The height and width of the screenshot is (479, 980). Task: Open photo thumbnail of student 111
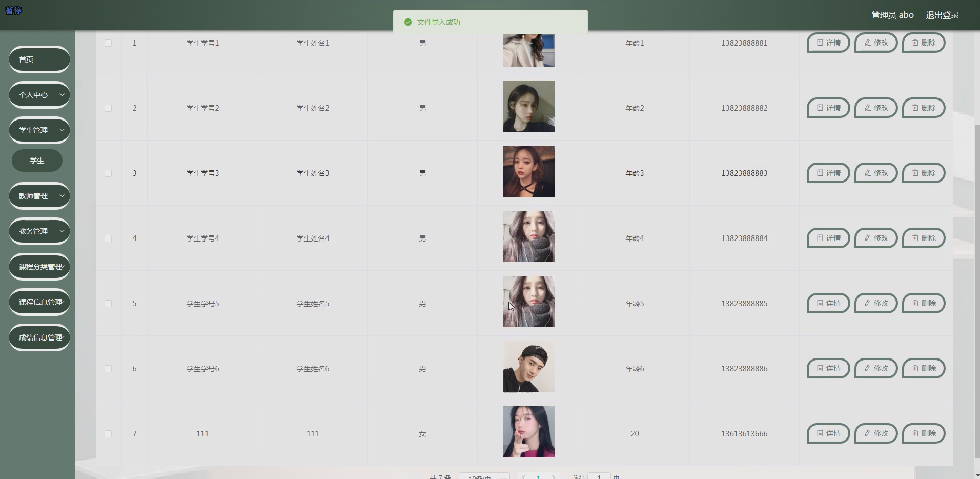point(528,432)
